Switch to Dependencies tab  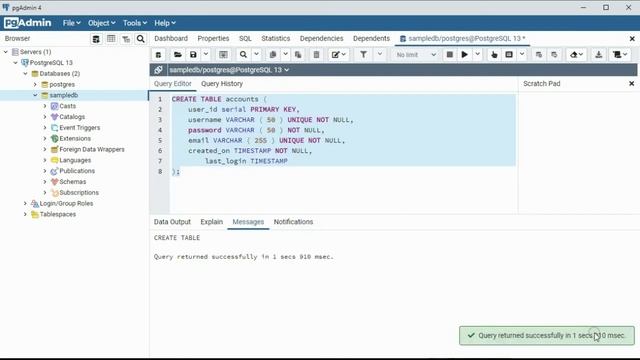(x=321, y=38)
